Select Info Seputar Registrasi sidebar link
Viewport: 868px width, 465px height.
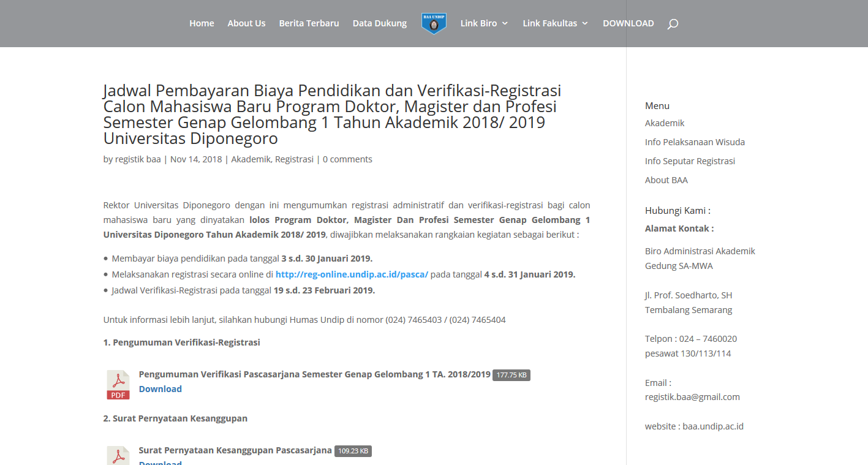tap(690, 161)
